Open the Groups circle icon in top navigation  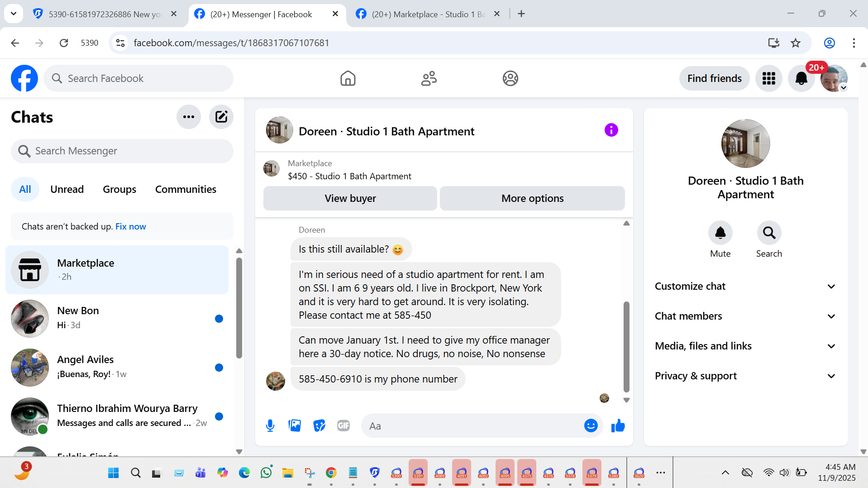pos(510,78)
